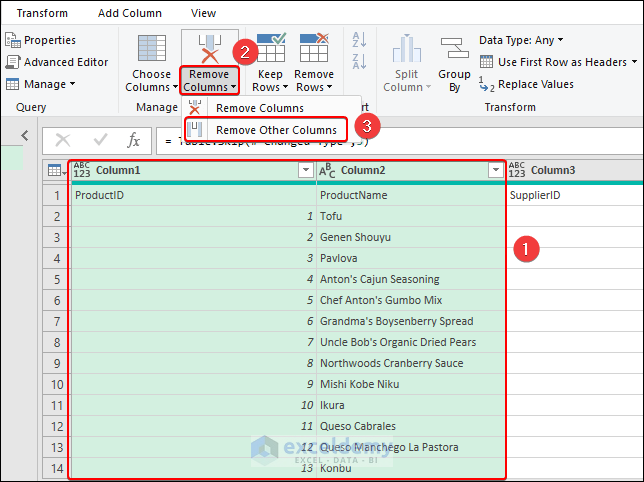Click the Queso Cabrales cell
Image resolution: width=644 pixels, height=482 pixels.
[x=412, y=426]
